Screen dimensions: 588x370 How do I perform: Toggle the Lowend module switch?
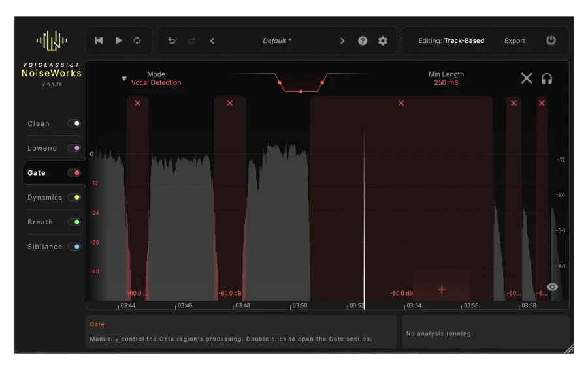tap(74, 148)
